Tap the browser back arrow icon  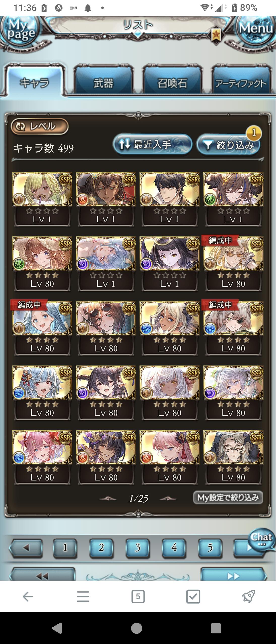[x=28, y=596]
